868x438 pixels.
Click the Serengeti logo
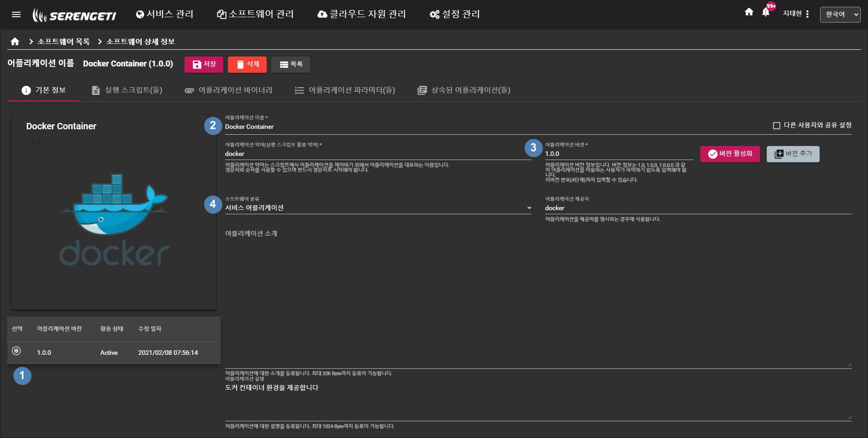tap(74, 15)
